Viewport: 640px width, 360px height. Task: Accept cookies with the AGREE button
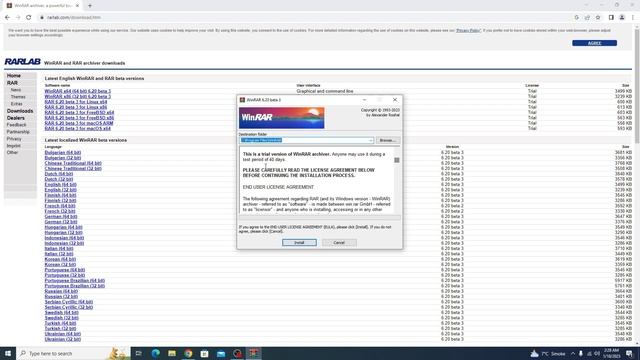pyautogui.click(x=594, y=43)
